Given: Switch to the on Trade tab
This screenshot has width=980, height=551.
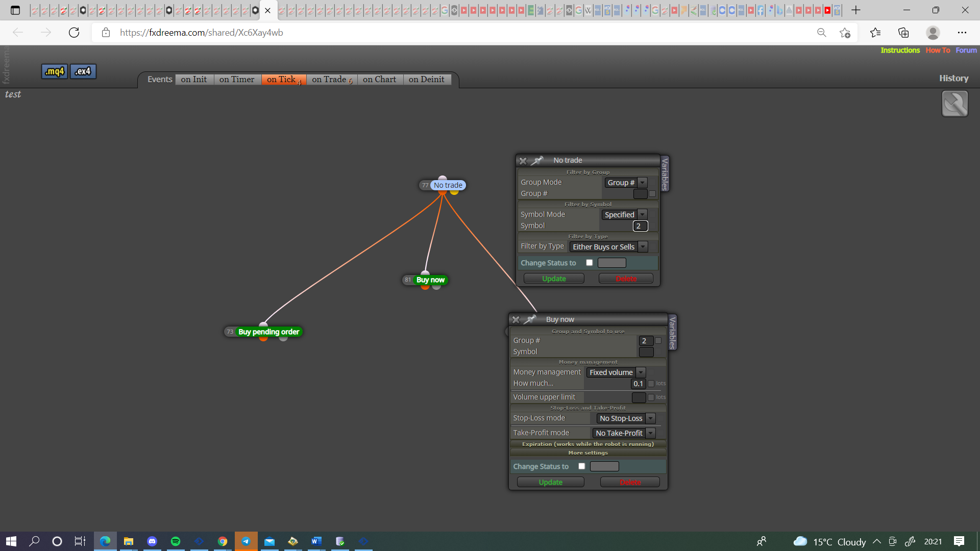Looking at the screenshot, I should click(332, 80).
